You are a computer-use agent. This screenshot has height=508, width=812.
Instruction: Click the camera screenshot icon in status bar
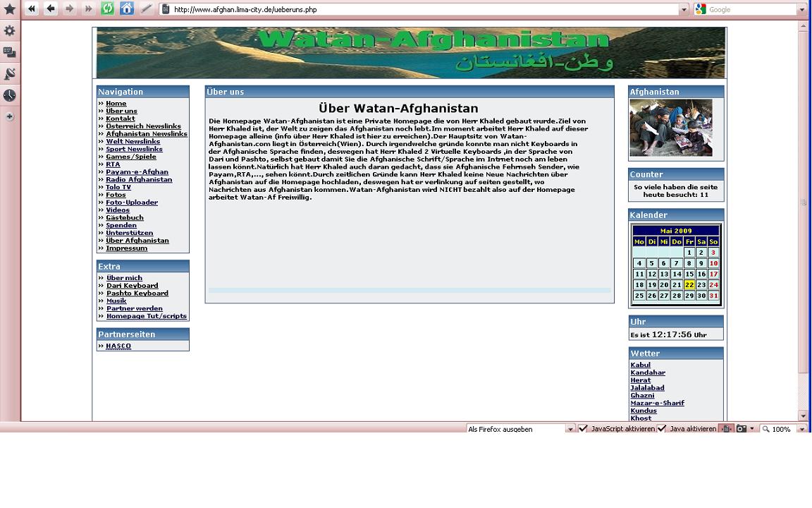(x=742, y=429)
